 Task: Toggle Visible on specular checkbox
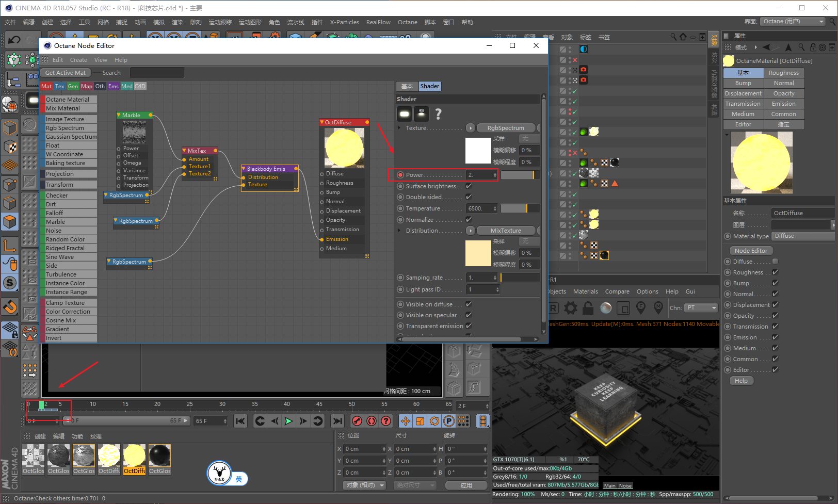[469, 315]
